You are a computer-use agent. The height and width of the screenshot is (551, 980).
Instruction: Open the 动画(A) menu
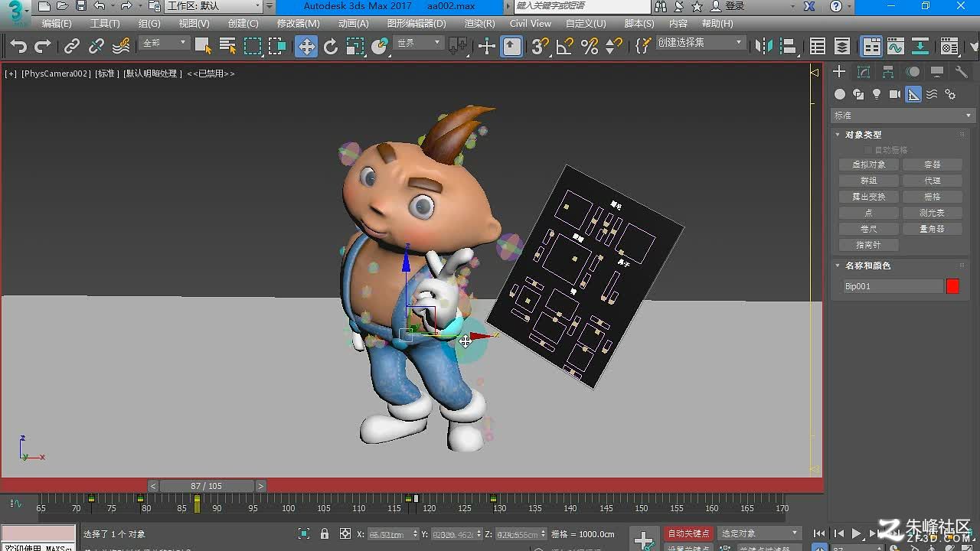pyautogui.click(x=354, y=24)
